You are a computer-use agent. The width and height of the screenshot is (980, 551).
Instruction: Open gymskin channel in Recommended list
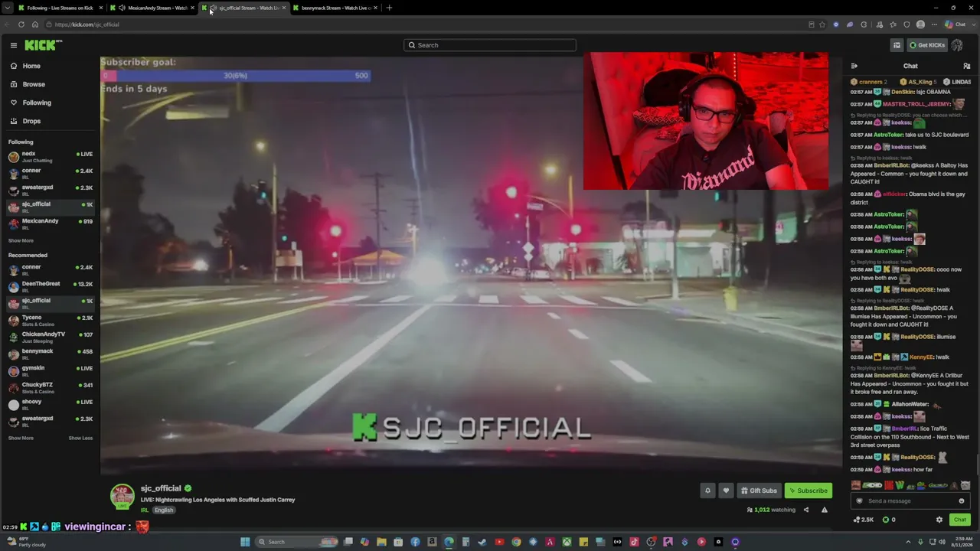[50, 371]
